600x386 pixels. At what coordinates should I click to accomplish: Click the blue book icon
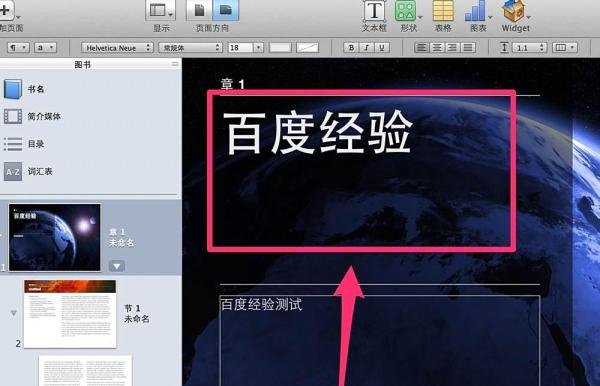click(13, 89)
